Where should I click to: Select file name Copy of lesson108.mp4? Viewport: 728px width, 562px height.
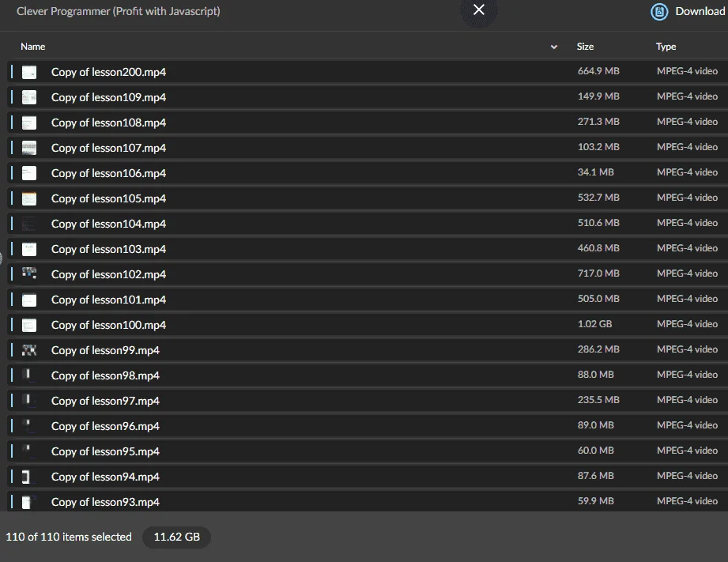[x=108, y=123]
